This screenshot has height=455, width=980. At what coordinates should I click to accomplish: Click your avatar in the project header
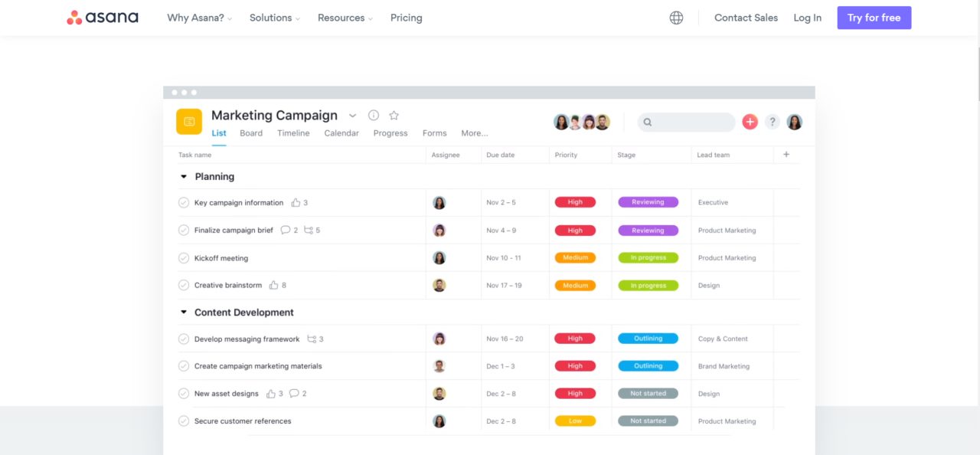[794, 121]
